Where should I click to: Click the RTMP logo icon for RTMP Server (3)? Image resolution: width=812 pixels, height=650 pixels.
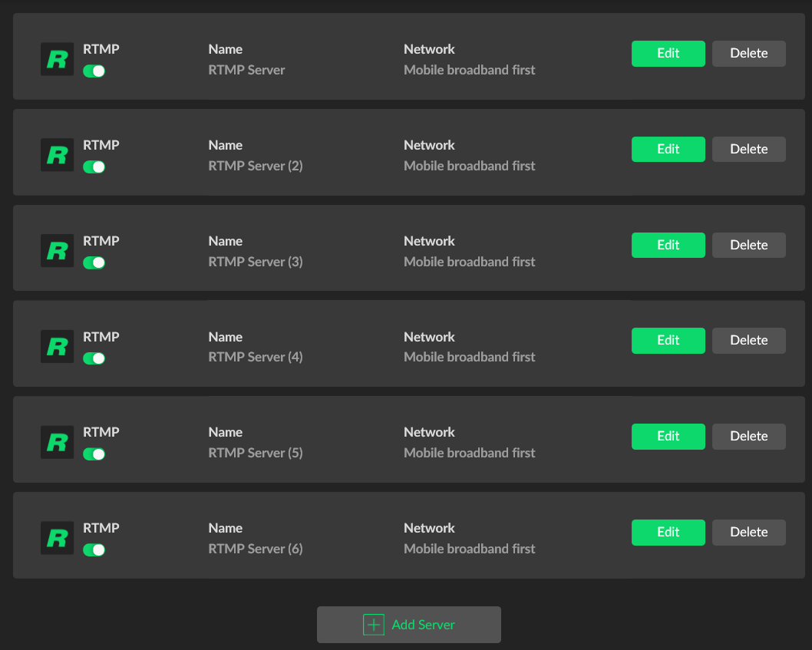click(57, 251)
